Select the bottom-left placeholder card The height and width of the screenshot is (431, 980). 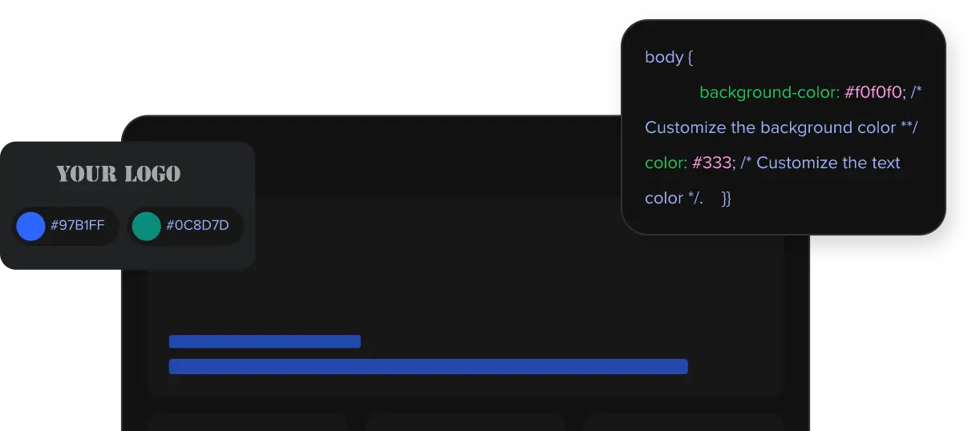pos(247,422)
